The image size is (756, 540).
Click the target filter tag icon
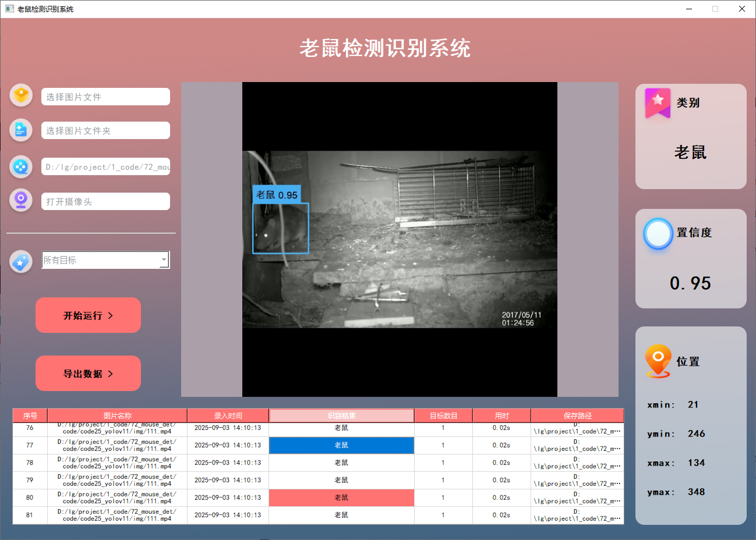(x=22, y=262)
